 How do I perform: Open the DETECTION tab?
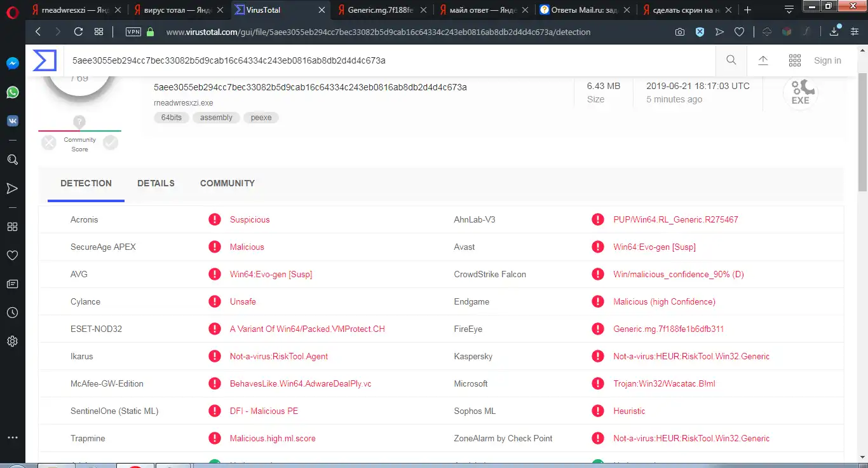[86, 183]
